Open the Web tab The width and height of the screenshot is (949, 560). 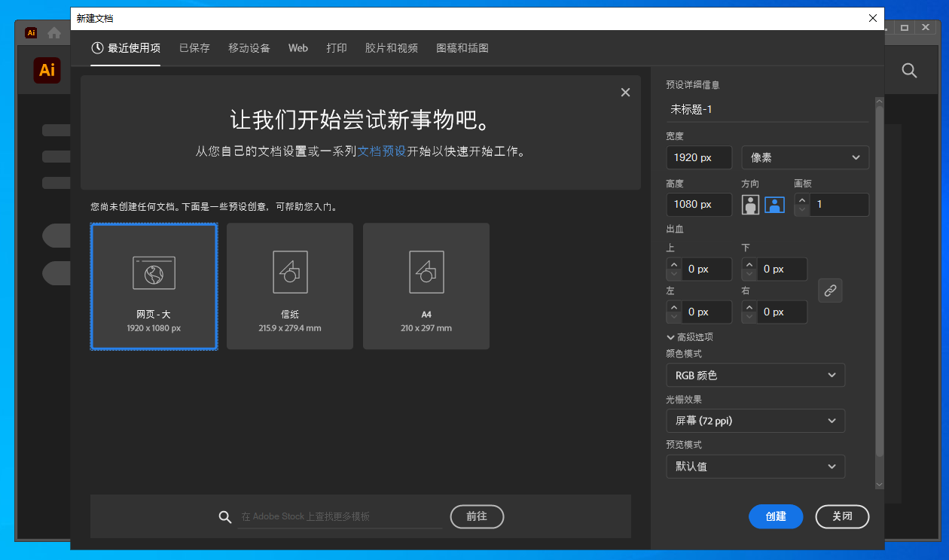298,48
